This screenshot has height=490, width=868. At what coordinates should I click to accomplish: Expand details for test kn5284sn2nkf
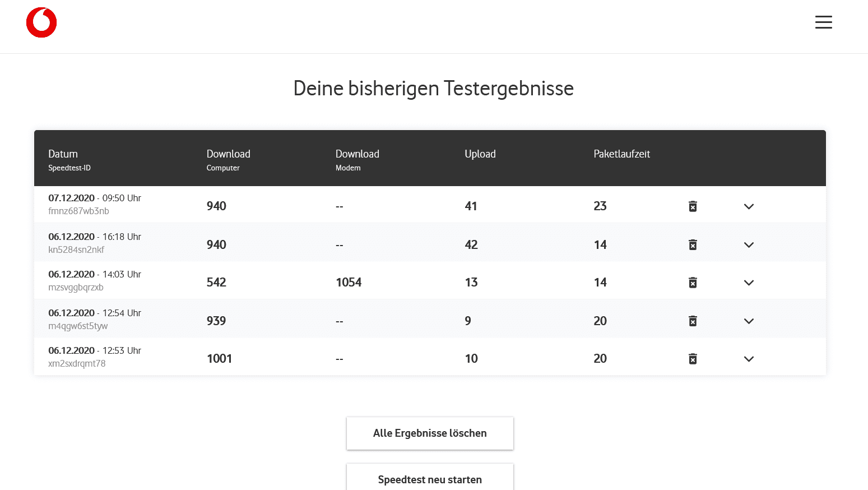coord(749,245)
